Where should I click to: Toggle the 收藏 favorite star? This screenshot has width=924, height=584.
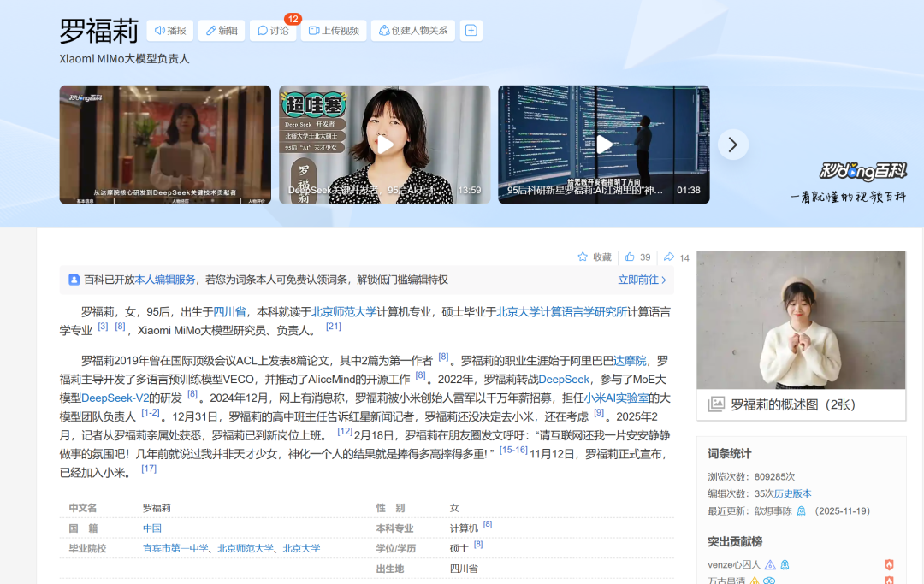[x=583, y=257]
